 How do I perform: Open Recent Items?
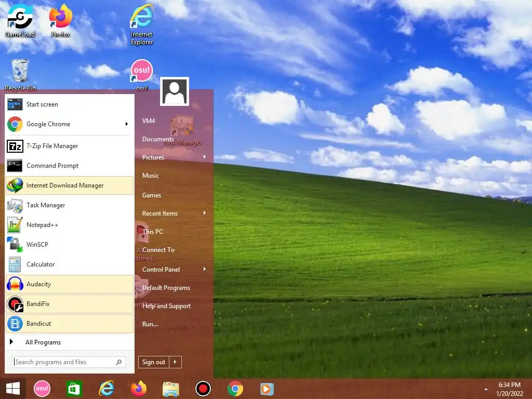point(160,214)
